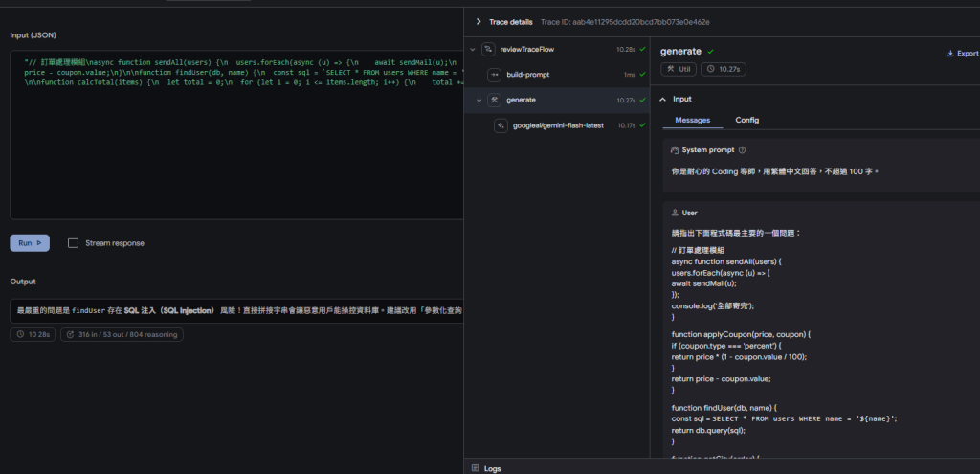Click the Logs panel icon
980x474 pixels.
click(x=476, y=468)
